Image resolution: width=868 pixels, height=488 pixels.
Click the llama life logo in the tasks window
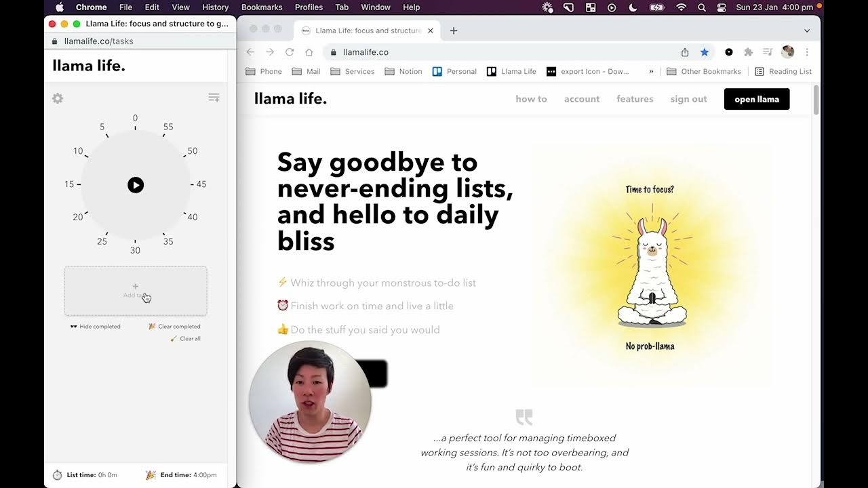coord(89,66)
